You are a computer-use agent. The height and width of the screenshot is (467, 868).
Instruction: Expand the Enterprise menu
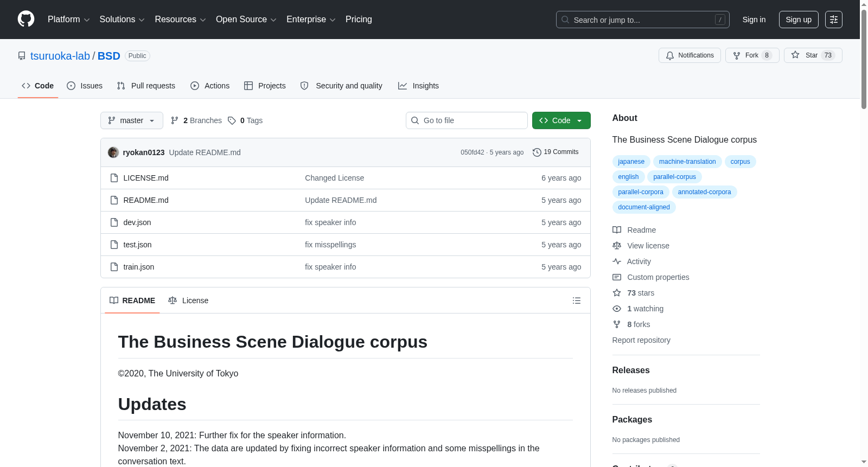pos(311,20)
